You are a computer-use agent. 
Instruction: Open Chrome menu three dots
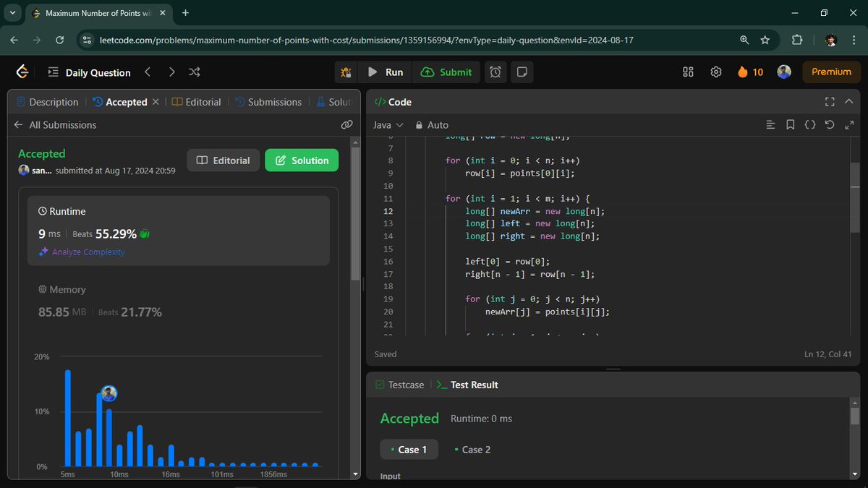854,40
